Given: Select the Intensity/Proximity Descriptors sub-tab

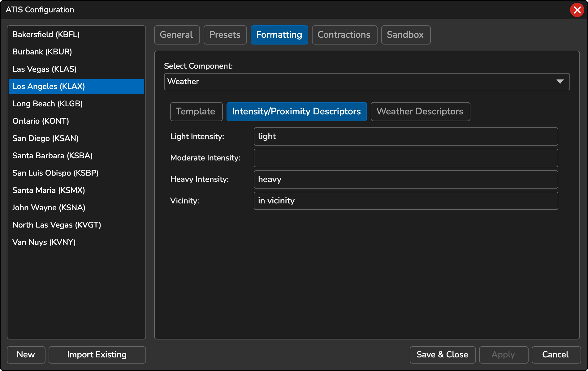Looking at the screenshot, I should click(x=296, y=112).
